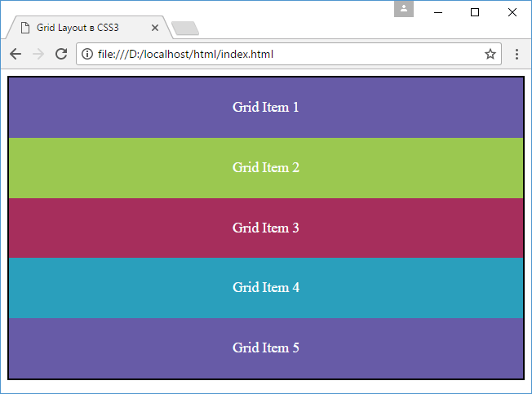Maximize the browser window
The width and height of the screenshot is (532, 394).
[475, 11]
